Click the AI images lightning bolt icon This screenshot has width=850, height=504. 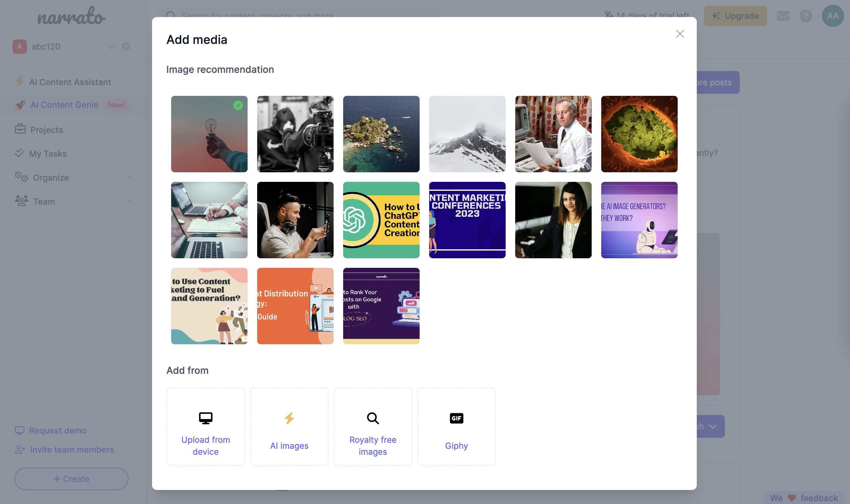(x=289, y=418)
